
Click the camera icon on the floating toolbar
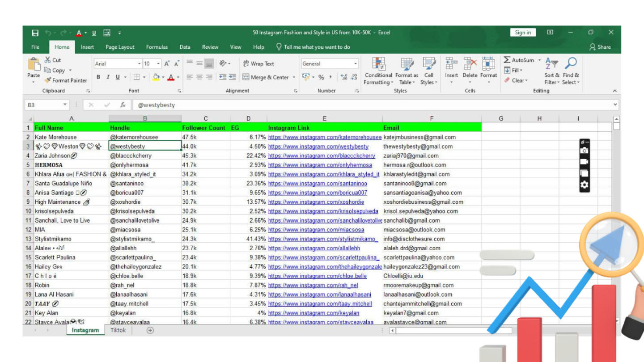[x=585, y=151]
